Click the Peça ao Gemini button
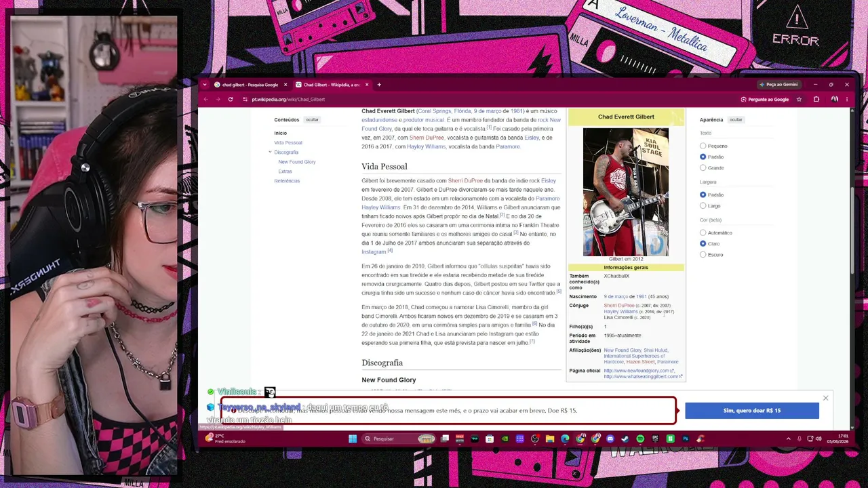The height and width of the screenshot is (488, 868). click(778, 85)
